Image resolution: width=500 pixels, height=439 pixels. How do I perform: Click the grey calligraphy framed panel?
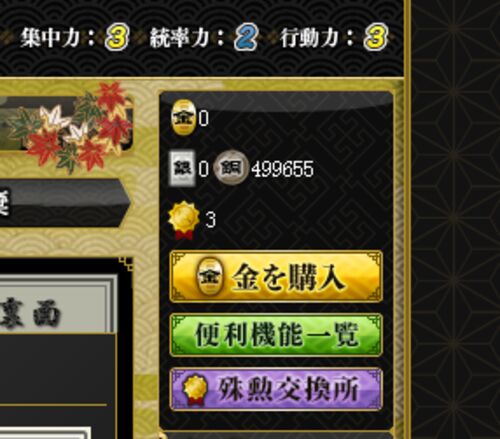tap(58, 305)
